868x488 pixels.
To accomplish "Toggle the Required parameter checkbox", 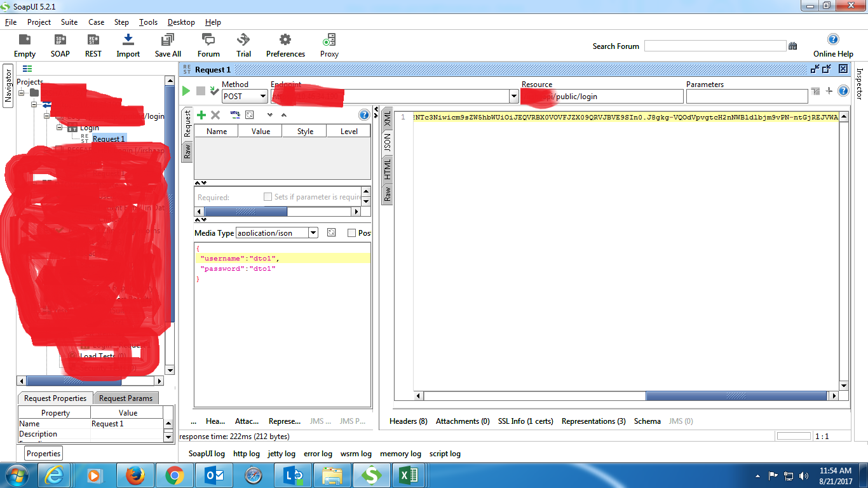I will (268, 197).
